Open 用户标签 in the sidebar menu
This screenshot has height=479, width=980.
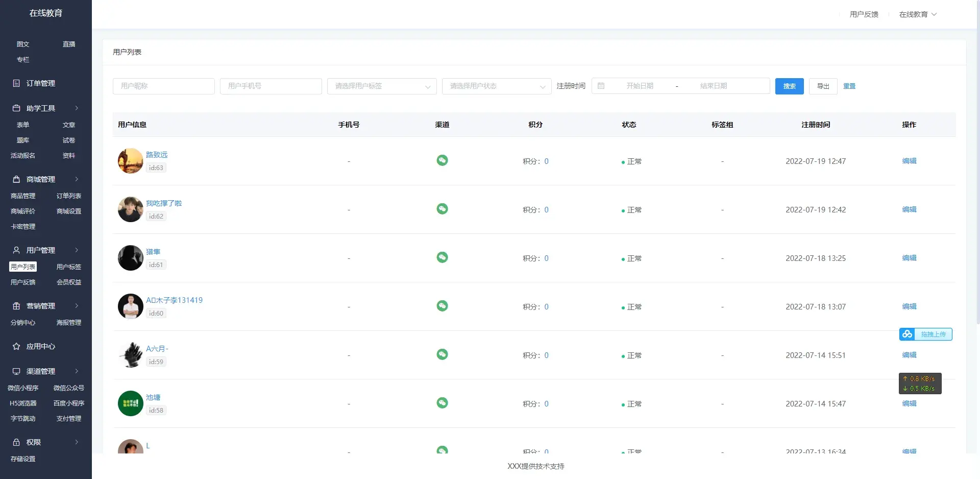click(x=69, y=267)
